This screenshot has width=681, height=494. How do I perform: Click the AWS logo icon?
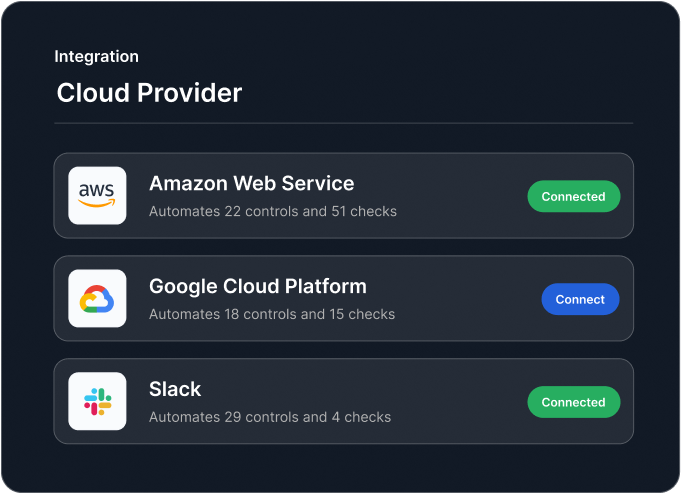[x=97, y=195]
